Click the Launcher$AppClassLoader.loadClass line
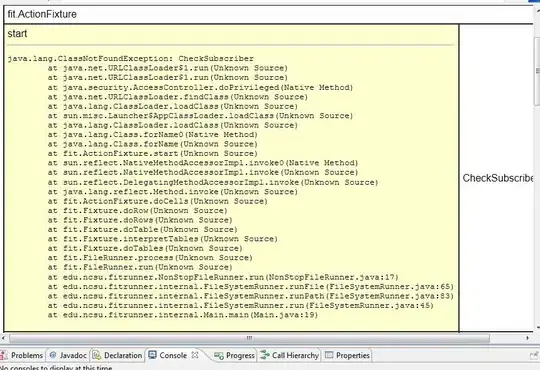The image size is (540, 370). [x=200, y=116]
